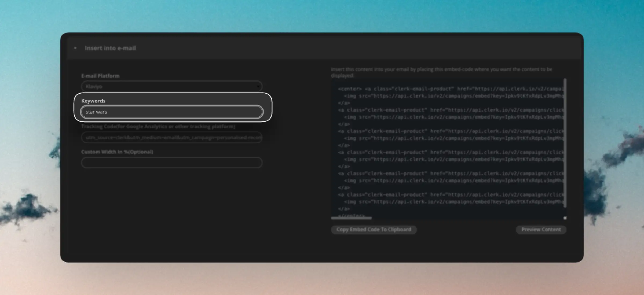The width and height of the screenshot is (644, 295).
Task: Click the Tracking Code label text
Action: point(158,126)
